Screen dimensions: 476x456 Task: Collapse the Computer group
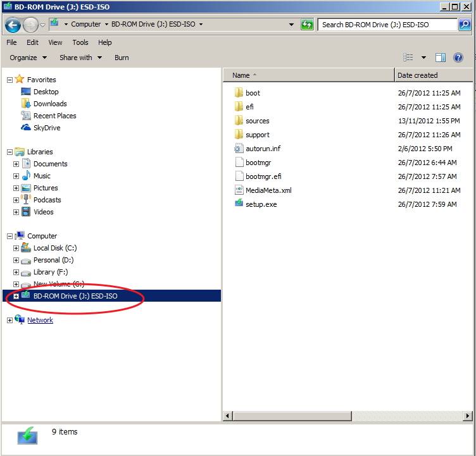click(x=9, y=237)
